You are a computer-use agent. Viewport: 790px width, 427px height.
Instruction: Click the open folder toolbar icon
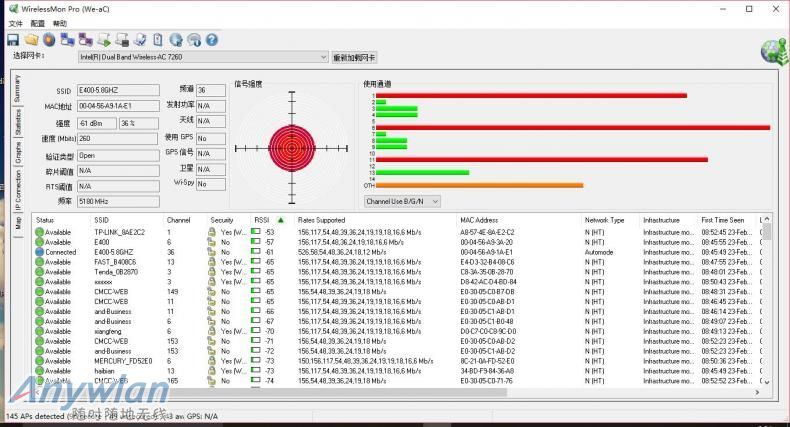tap(31, 41)
